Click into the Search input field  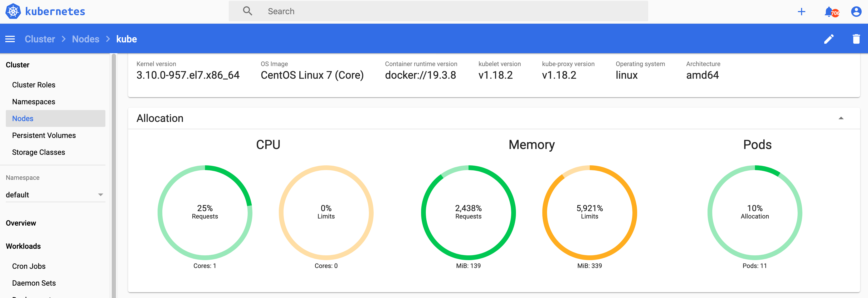coord(438,11)
